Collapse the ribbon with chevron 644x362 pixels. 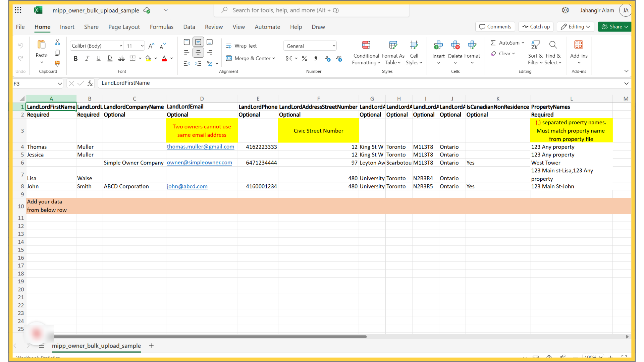626,71
